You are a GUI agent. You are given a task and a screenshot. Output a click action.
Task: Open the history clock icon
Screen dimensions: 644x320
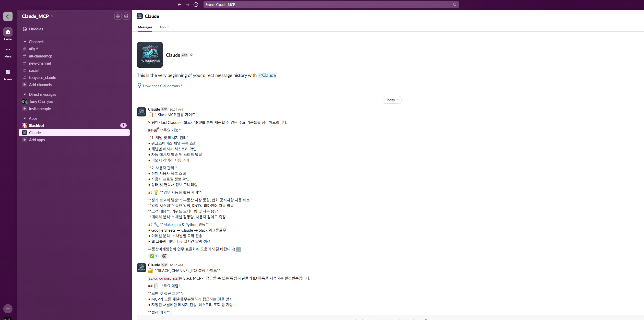196,5
